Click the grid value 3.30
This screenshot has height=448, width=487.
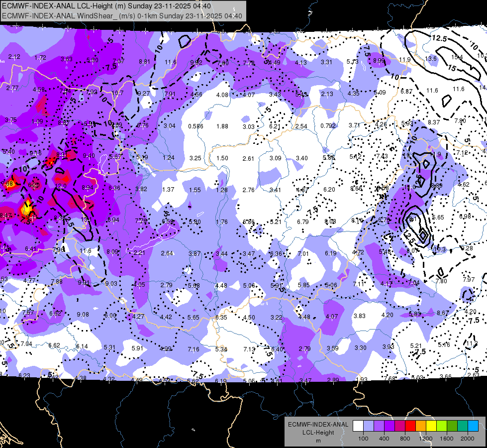[360, 347]
